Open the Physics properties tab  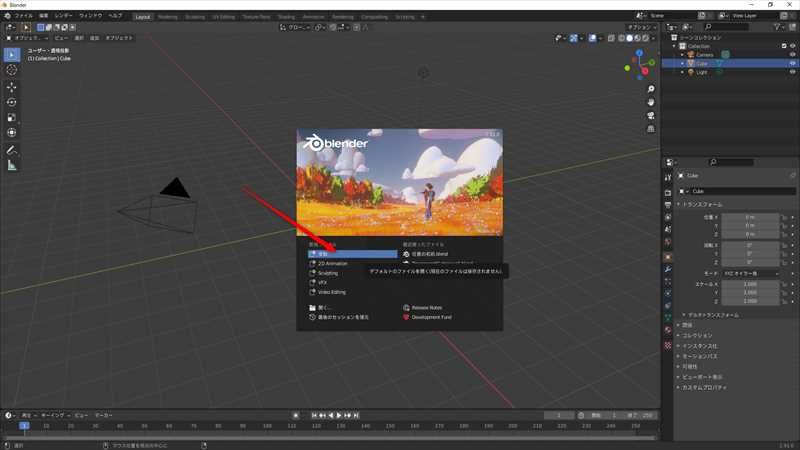pos(668,293)
